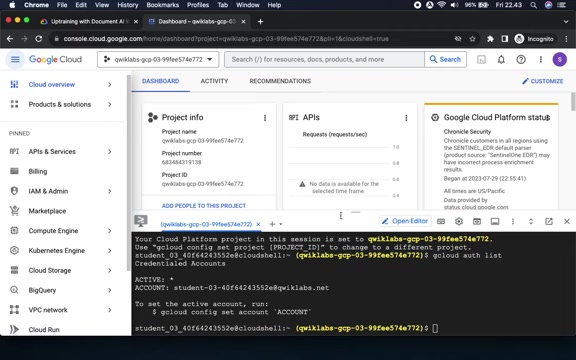This screenshot has width=576, height=360.
Task: Maximize or restore Cloud Shell panel
Action: [x=531, y=221]
